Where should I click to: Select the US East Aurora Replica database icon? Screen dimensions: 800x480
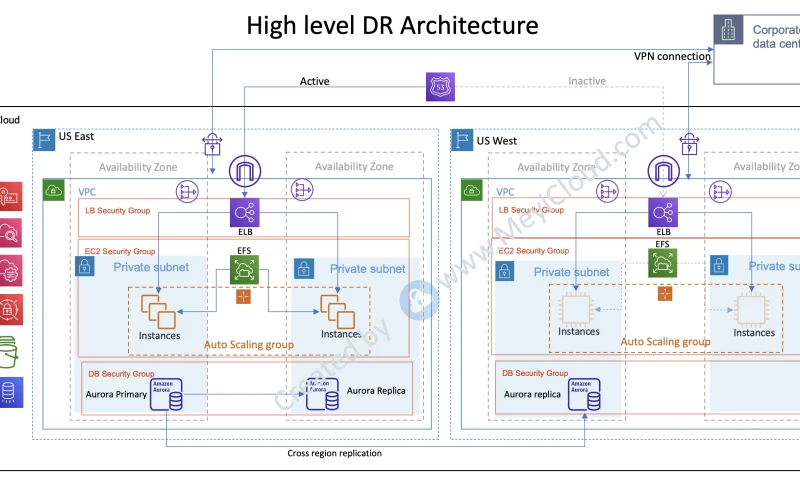[x=322, y=394]
